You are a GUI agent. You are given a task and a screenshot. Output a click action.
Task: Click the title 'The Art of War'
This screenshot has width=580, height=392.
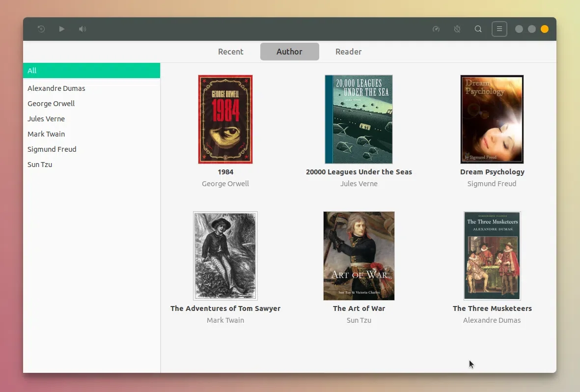point(359,308)
